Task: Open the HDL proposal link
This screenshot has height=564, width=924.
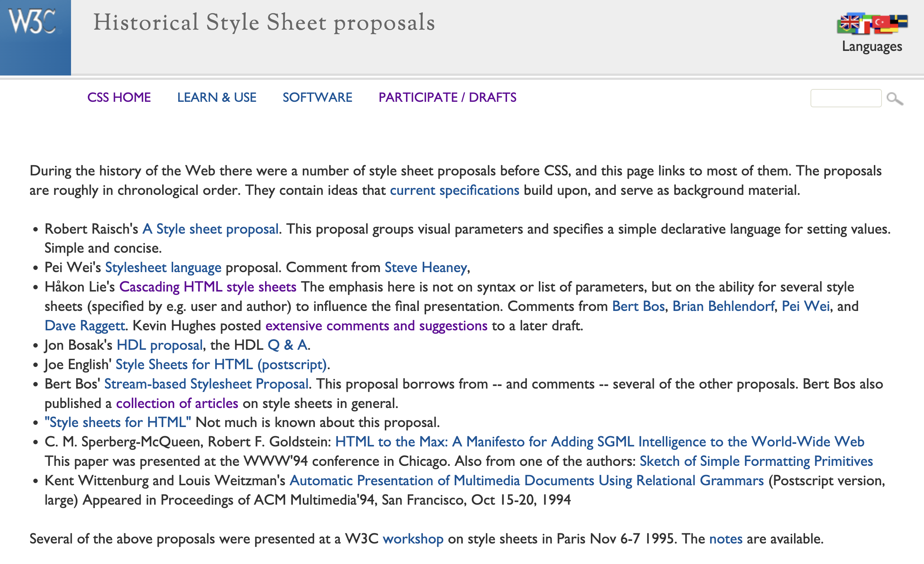Action: (x=160, y=345)
